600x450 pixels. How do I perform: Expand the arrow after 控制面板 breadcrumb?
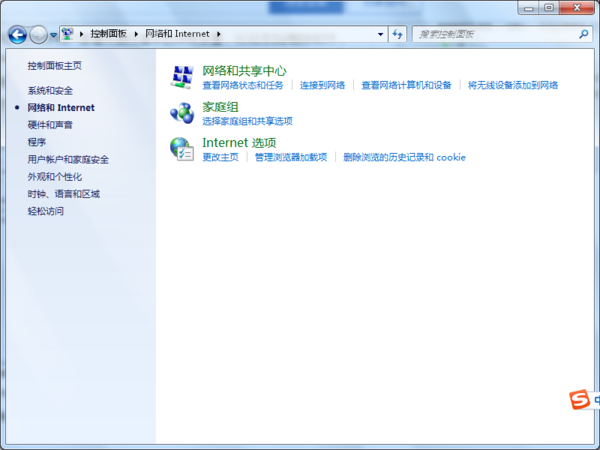tap(136, 34)
